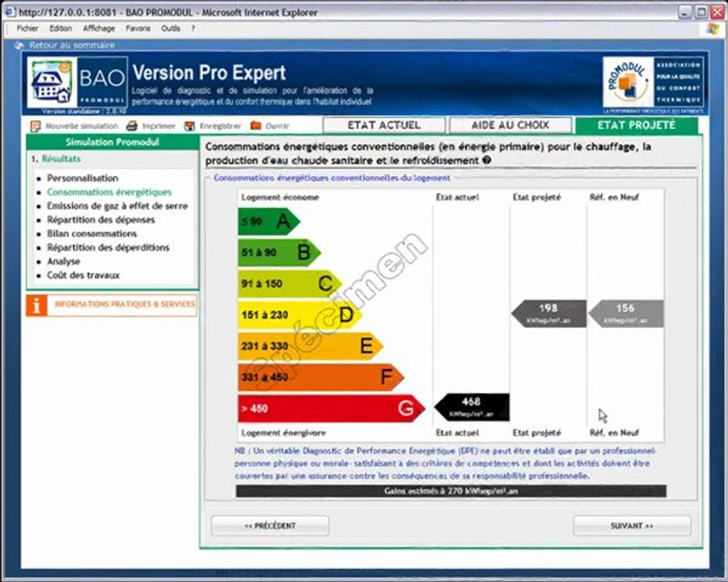
Task: Open the Analyse item
Action: [64, 261]
